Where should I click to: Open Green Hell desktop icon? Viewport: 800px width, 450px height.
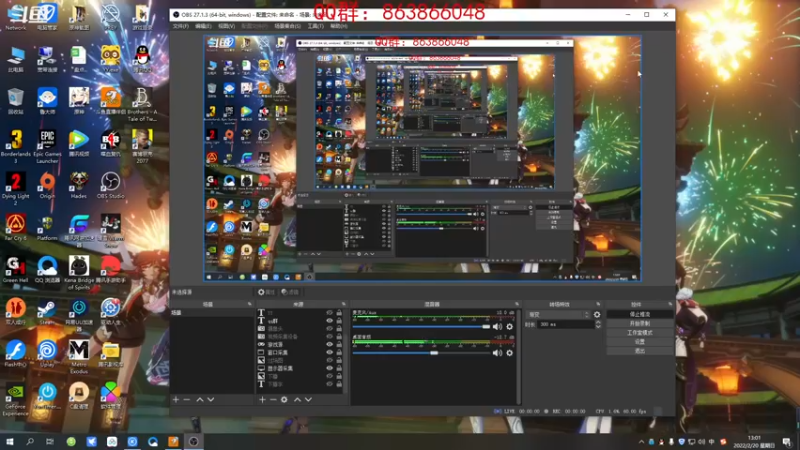point(16,270)
